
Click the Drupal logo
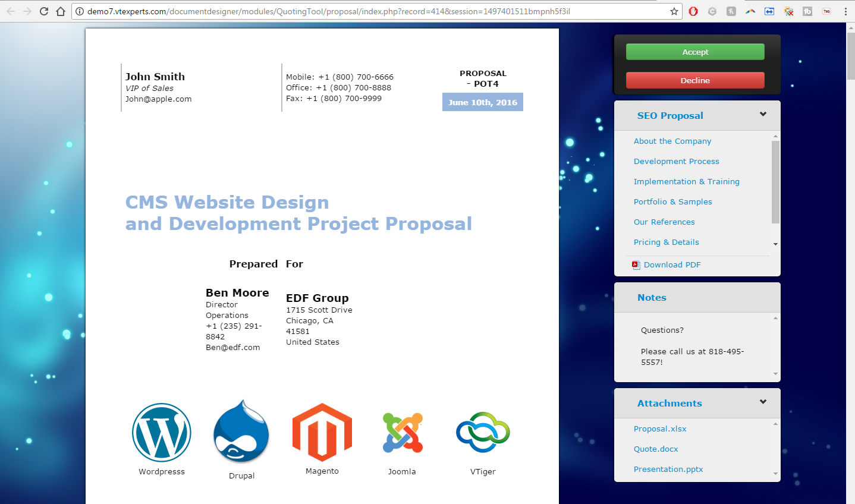click(241, 431)
